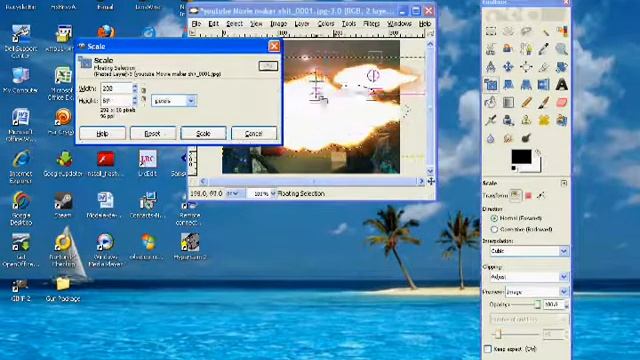The height and width of the screenshot is (360, 640).
Task: Open the Layer menu
Action: point(302,24)
